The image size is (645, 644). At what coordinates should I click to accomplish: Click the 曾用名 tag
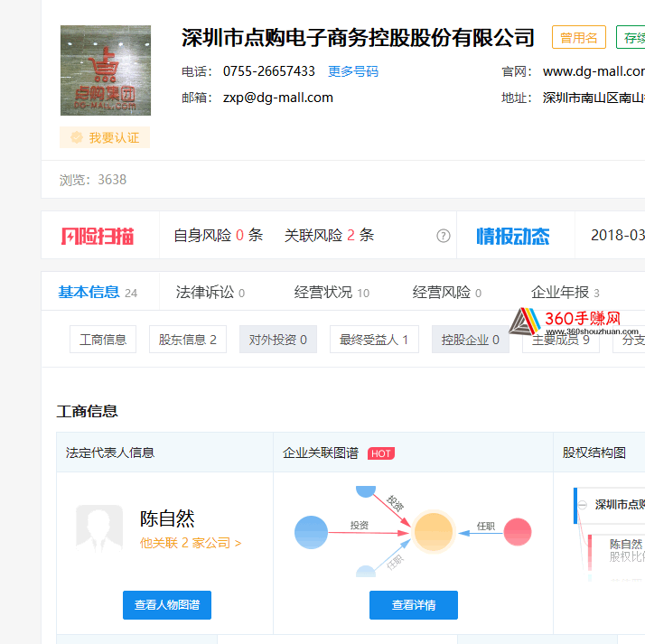(579, 37)
